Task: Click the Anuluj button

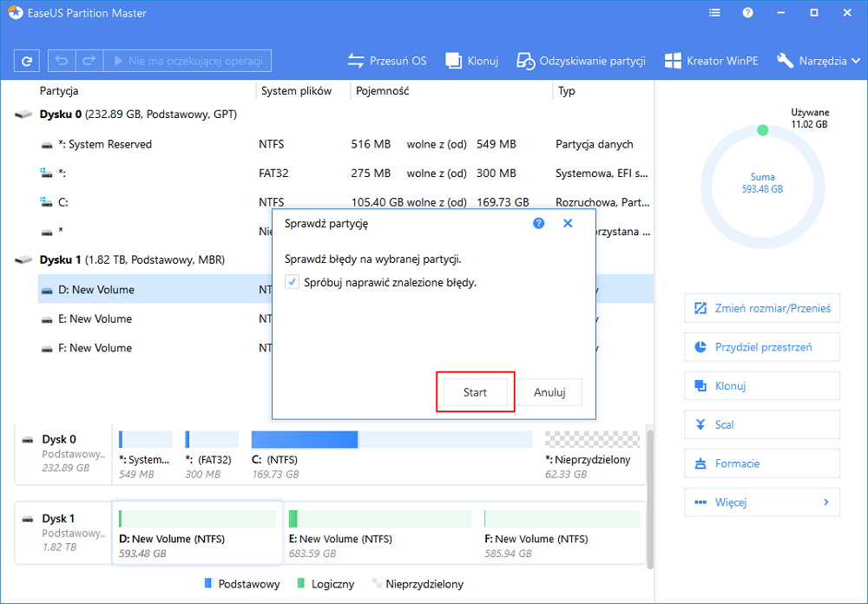Action: click(x=549, y=392)
